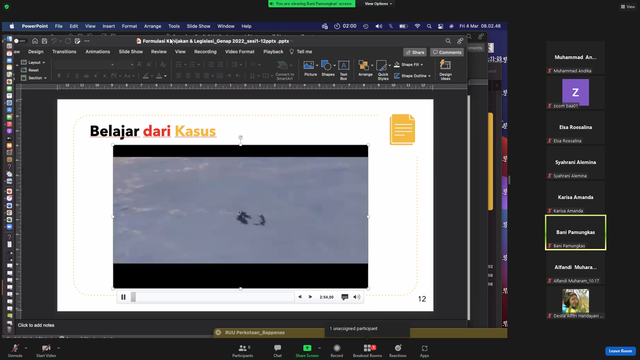Open Breakout Rooms in Zoom
640x360 pixels.
367,351
